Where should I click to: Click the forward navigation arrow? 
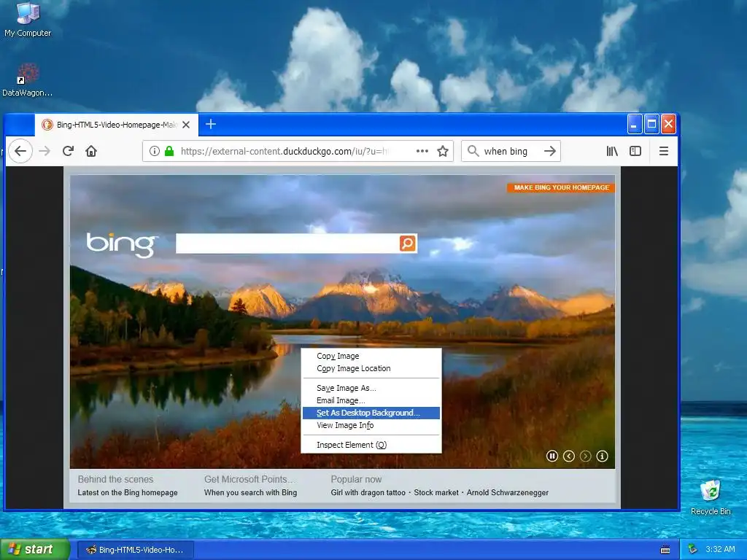44,151
